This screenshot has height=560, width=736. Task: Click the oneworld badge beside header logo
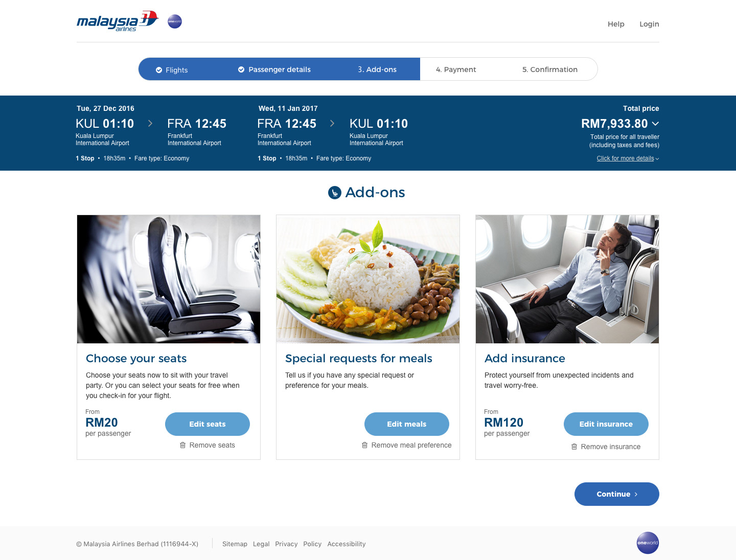click(175, 21)
